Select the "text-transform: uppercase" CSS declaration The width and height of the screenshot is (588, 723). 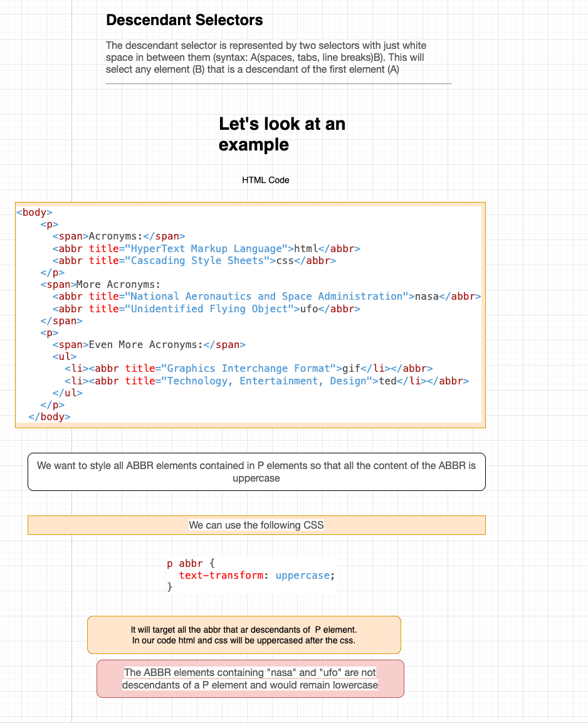point(257,576)
